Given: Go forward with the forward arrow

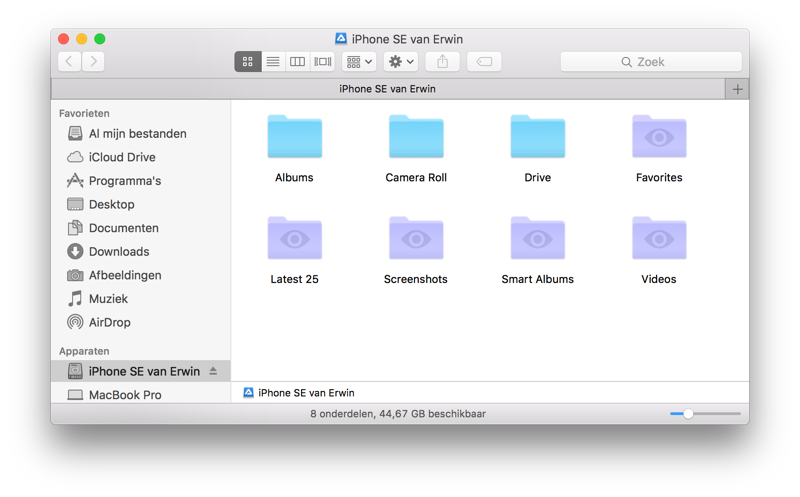Looking at the screenshot, I should coord(93,62).
